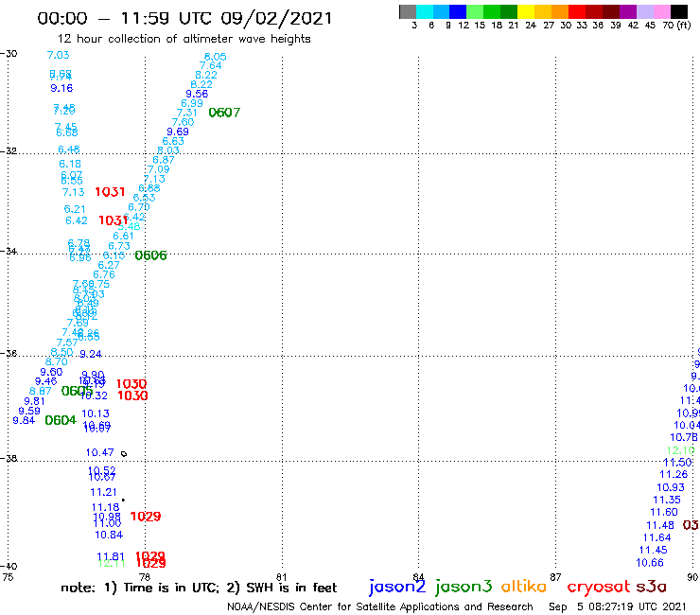Click the wave height value 9.46
The height and width of the screenshot is (615, 700).
pyautogui.click(x=46, y=381)
